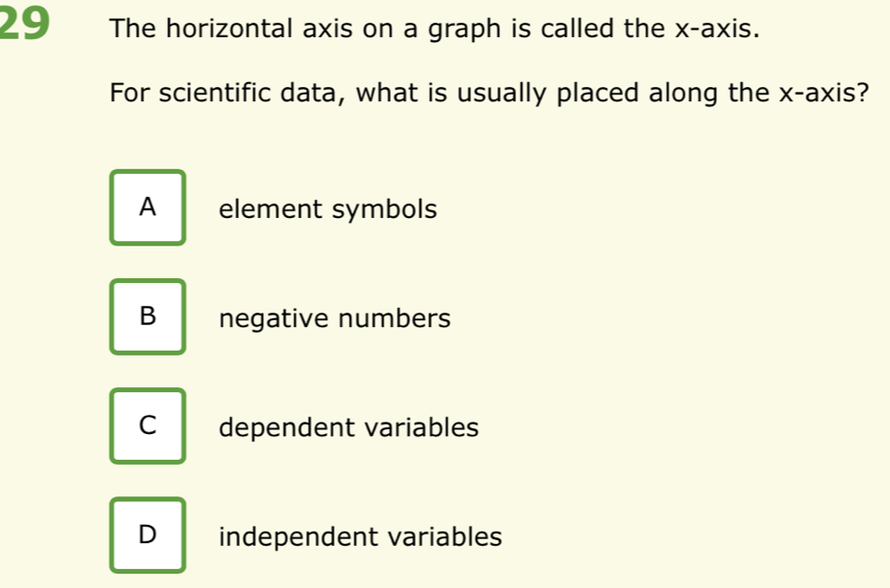This screenshot has width=890, height=588.
Task: Click the 'element symbols' answer text
Action: (328, 209)
